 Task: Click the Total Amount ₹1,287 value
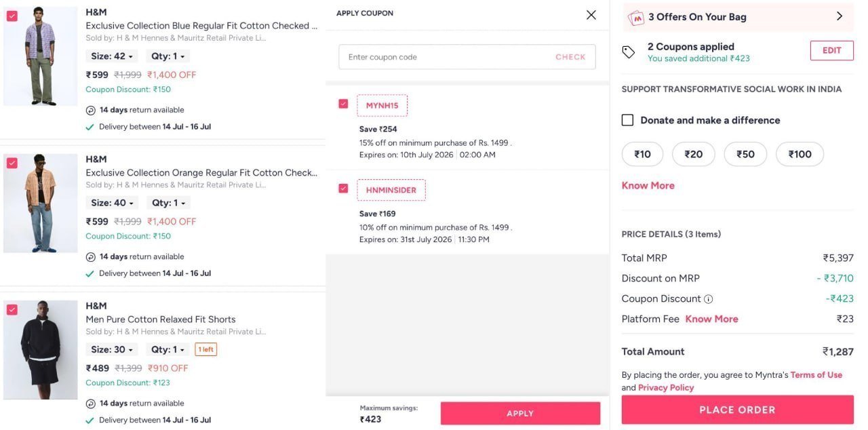point(838,351)
